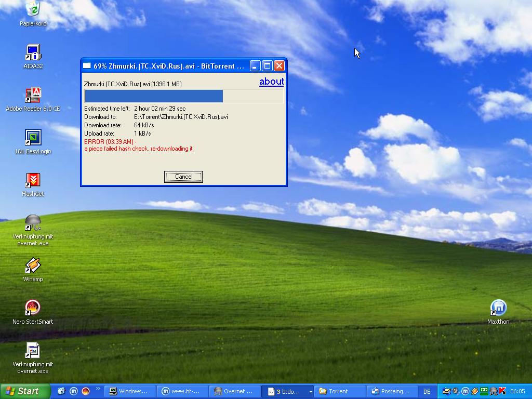Click the BitTorrent title bar system icon
Screen dimensions: 532x399
[x=87, y=66]
